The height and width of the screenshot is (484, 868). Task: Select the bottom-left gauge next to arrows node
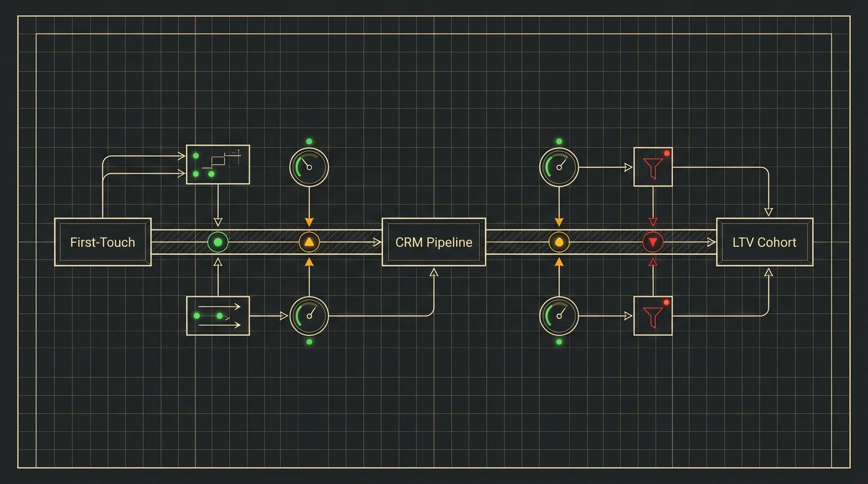(x=309, y=316)
